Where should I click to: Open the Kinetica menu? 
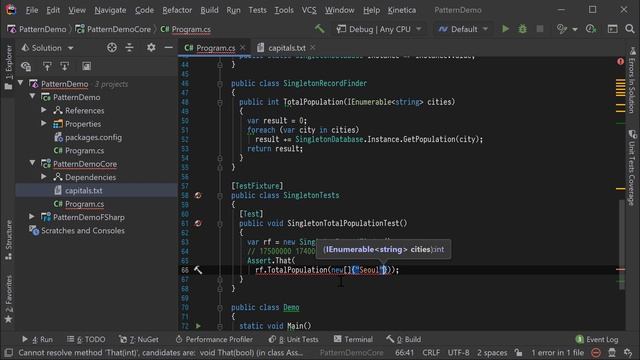[x=402, y=10]
